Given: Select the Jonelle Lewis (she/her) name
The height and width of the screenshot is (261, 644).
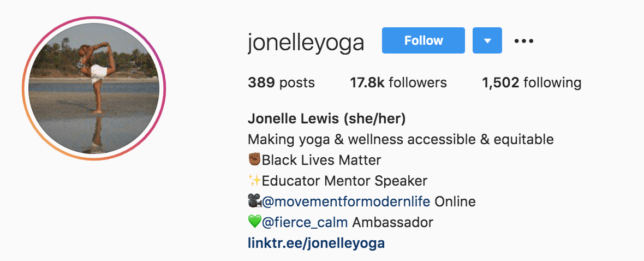Looking at the screenshot, I should [327, 119].
